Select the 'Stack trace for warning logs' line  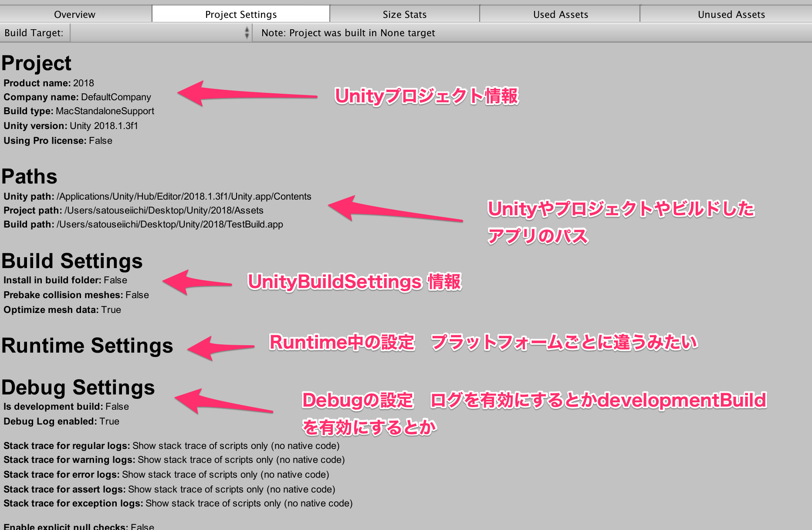(174, 459)
